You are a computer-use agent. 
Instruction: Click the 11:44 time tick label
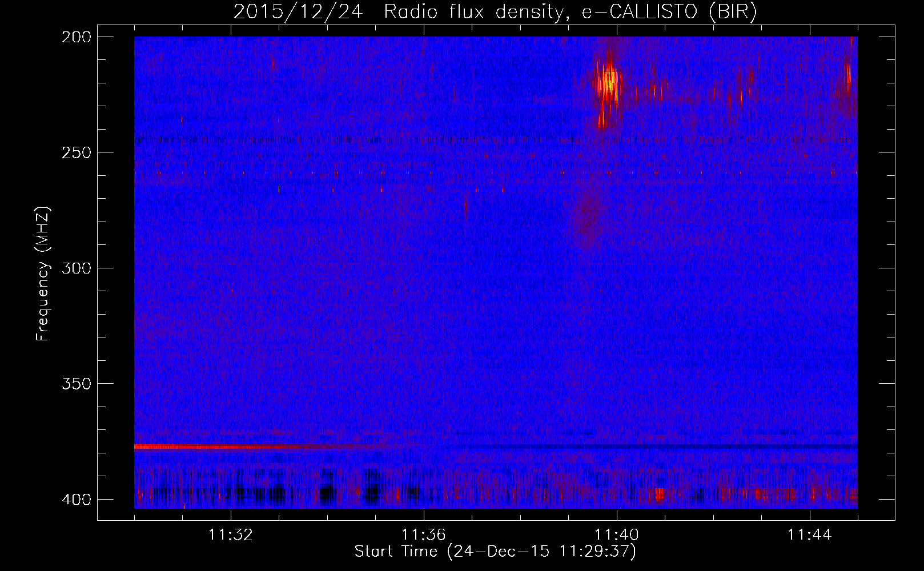pyautogui.click(x=810, y=535)
